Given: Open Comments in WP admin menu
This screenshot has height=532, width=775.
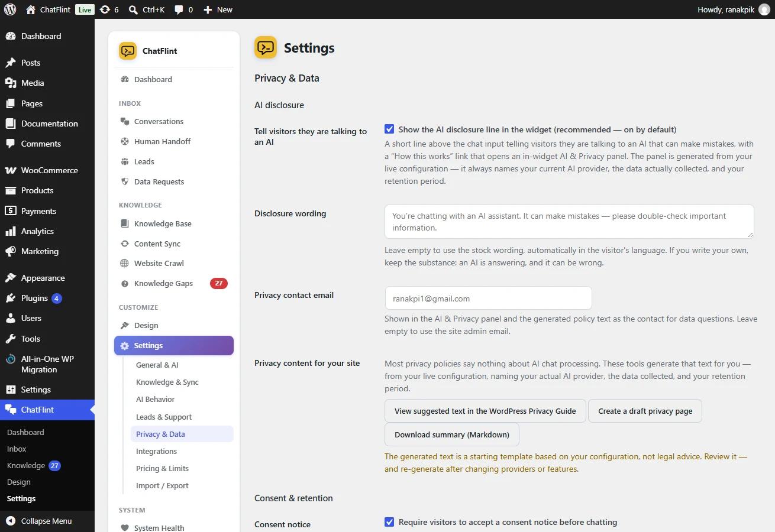Looking at the screenshot, I should (x=47, y=144).
